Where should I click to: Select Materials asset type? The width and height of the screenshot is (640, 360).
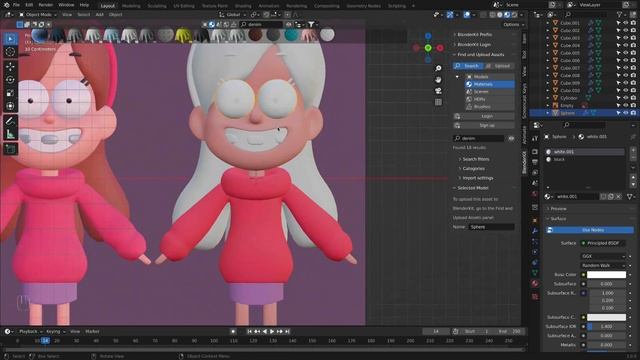click(x=489, y=84)
